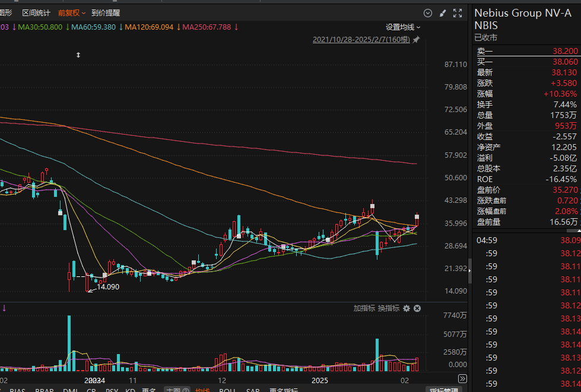Expand the 设置均线 moving average menu
The image size is (581, 392).
[403, 27]
